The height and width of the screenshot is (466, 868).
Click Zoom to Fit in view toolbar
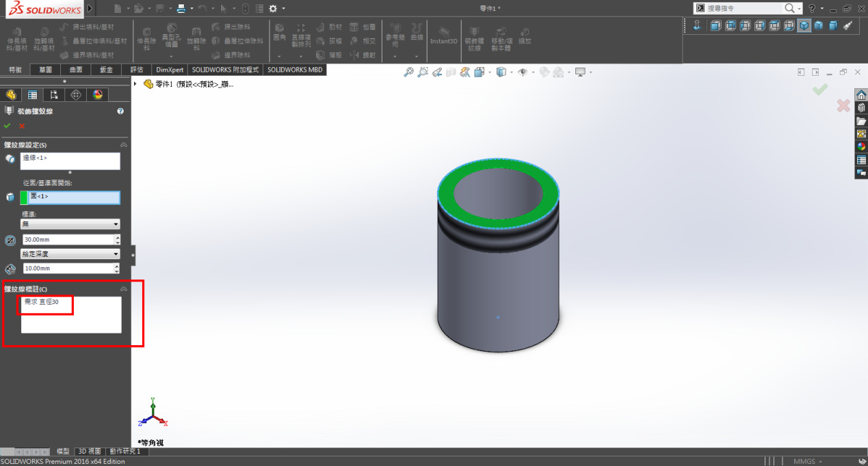(408, 72)
